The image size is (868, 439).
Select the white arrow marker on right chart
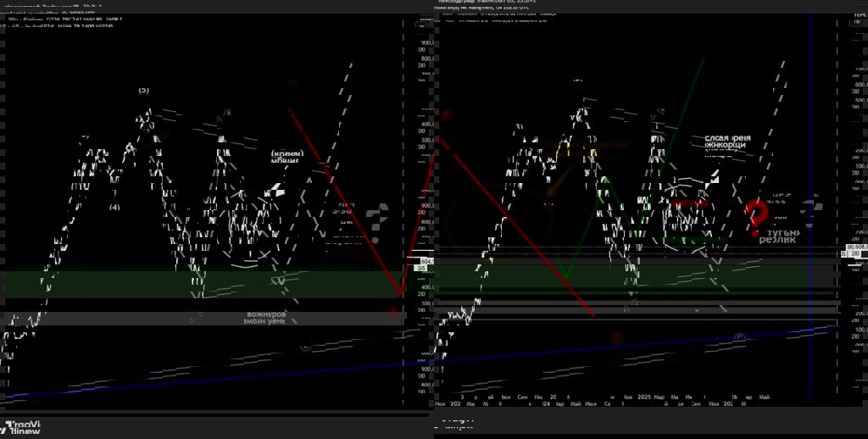[x=714, y=177]
